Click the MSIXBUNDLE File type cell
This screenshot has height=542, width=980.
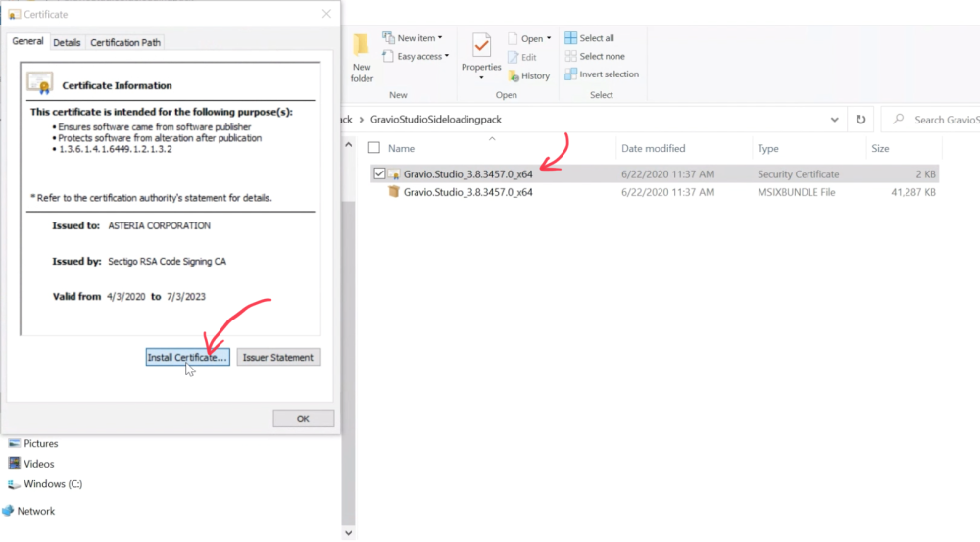click(796, 192)
